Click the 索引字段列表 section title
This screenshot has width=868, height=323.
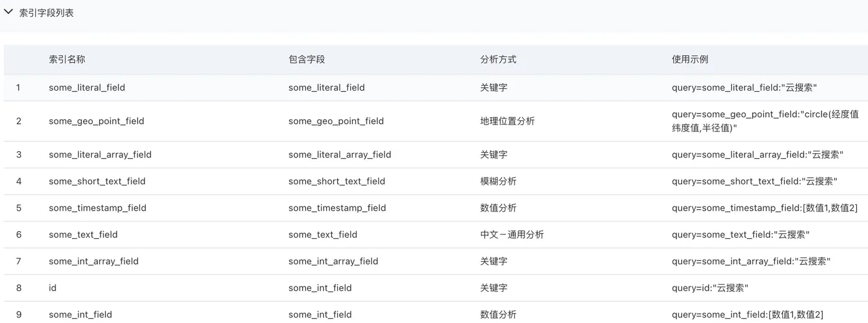tap(46, 12)
